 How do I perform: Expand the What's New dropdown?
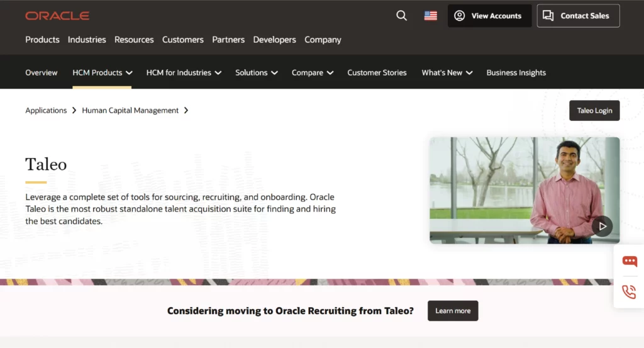click(447, 72)
